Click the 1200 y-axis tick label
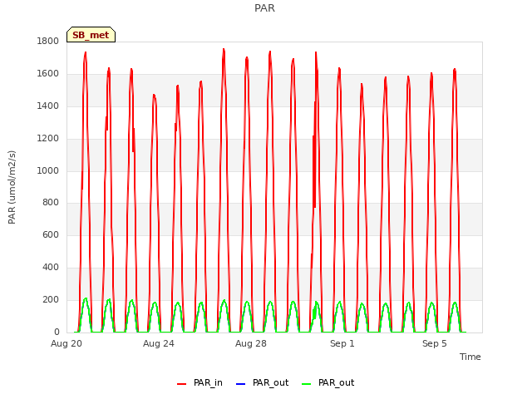This screenshot has height=399, width=532. (x=48, y=139)
